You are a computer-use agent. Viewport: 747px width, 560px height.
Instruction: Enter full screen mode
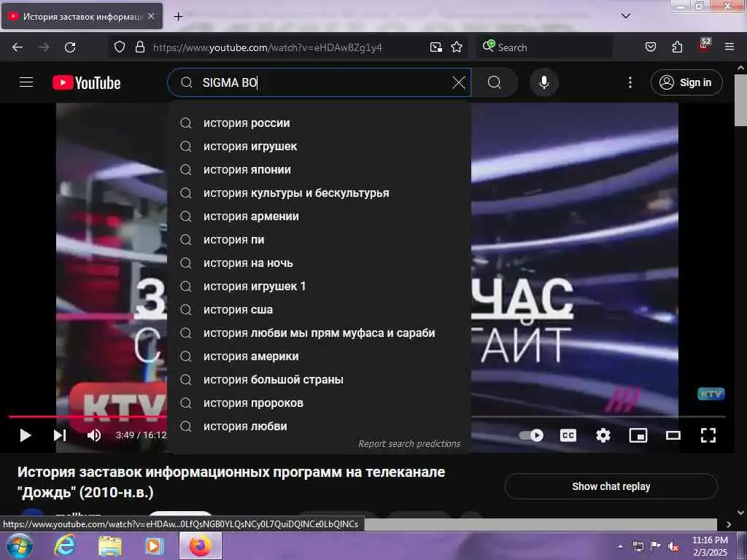click(708, 435)
